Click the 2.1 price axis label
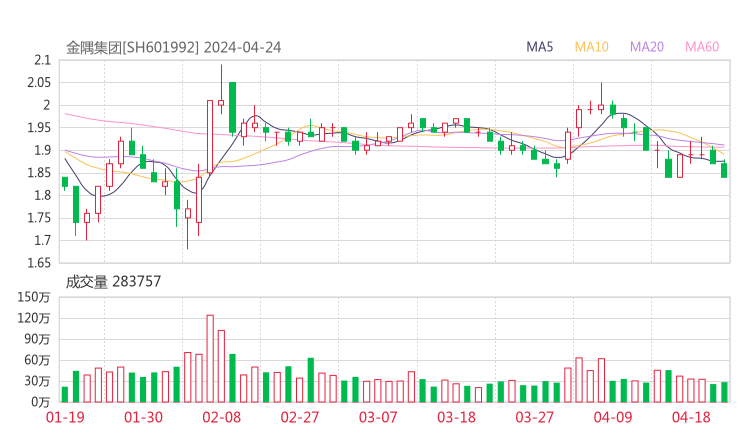740x440 pixels. pyautogui.click(x=42, y=60)
